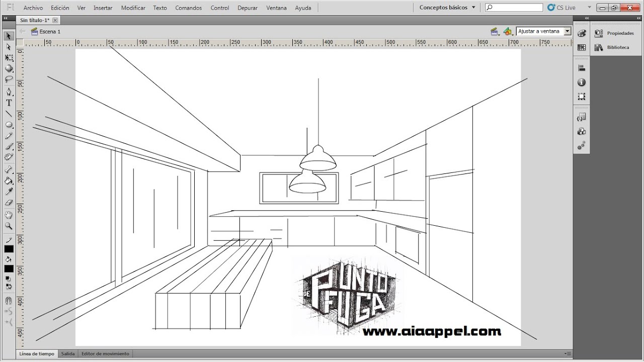
Task: Click the Straighten modifier icon
Action: (9, 322)
